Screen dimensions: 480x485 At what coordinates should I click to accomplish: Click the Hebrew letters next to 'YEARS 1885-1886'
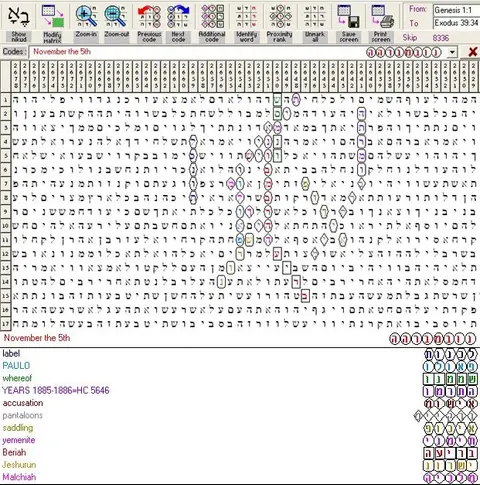pyautogui.click(x=451, y=391)
